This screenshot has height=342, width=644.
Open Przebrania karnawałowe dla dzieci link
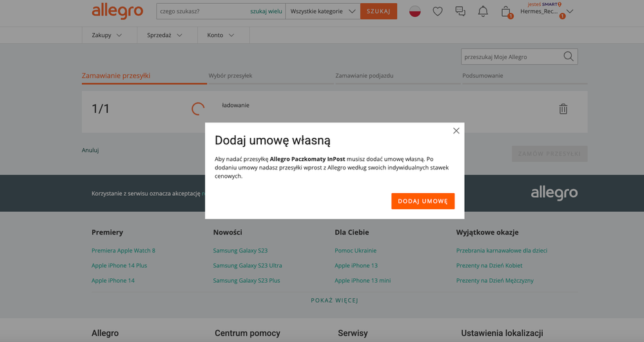tap(502, 251)
